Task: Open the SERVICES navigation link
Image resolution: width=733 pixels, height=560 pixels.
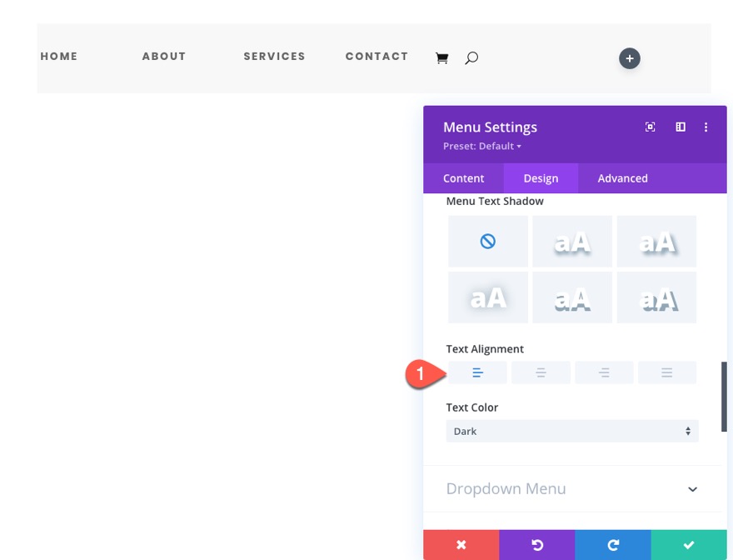Action: pyautogui.click(x=274, y=56)
